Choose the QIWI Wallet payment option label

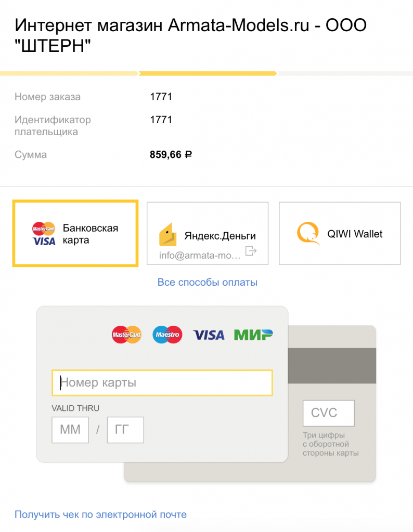click(355, 234)
